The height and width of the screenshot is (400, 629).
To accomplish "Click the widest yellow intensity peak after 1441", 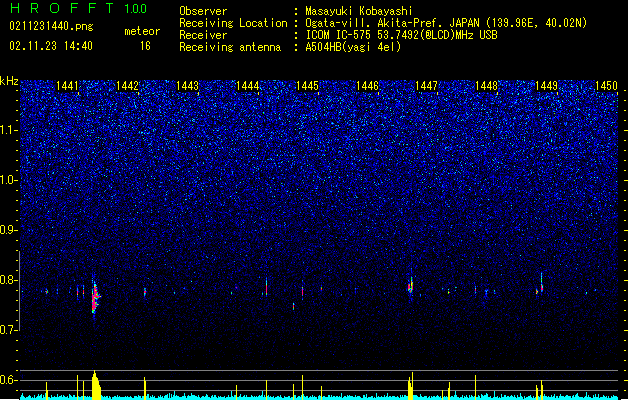I will pyautogui.click(x=96, y=385).
